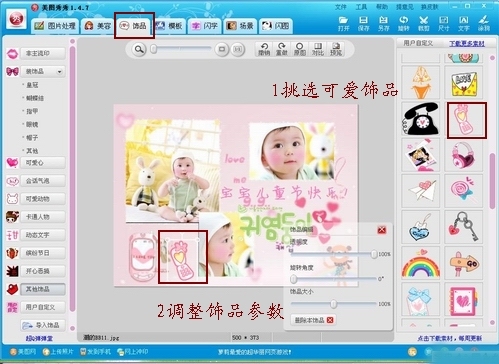Image resolution: width=499 pixels, height=364 pixels.
Task: Click the 撤销 undo icon
Action: tap(264, 49)
